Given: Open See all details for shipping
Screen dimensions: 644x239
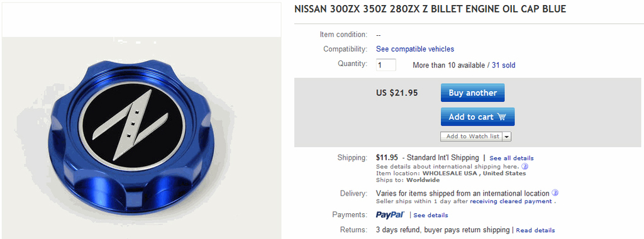Looking at the screenshot, I should [512, 158].
